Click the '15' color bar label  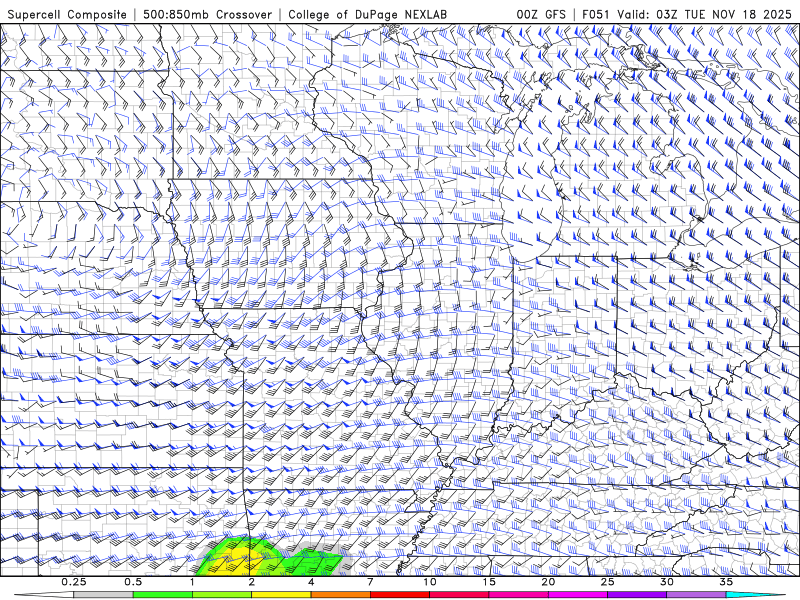point(489,582)
